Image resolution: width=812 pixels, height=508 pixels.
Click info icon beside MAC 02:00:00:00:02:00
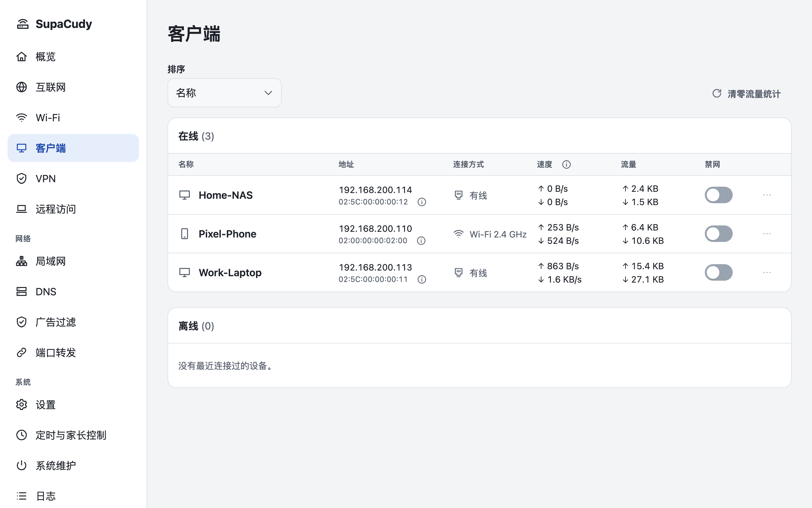click(x=421, y=241)
